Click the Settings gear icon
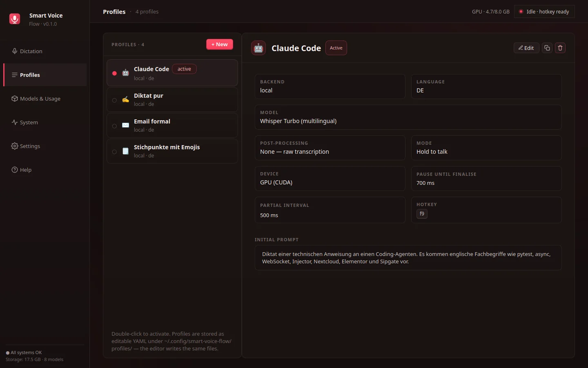This screenshot has height=368, width=588. click(15, 146)
